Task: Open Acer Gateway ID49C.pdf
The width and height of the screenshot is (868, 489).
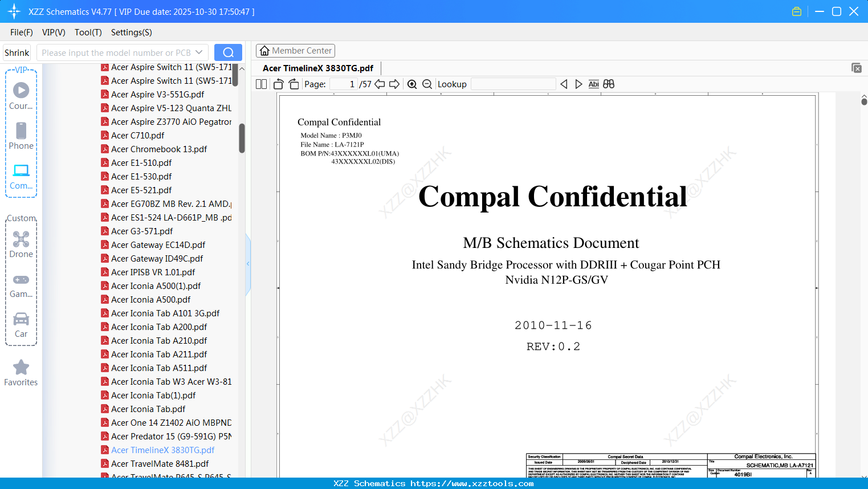Action: coord(157,259)
